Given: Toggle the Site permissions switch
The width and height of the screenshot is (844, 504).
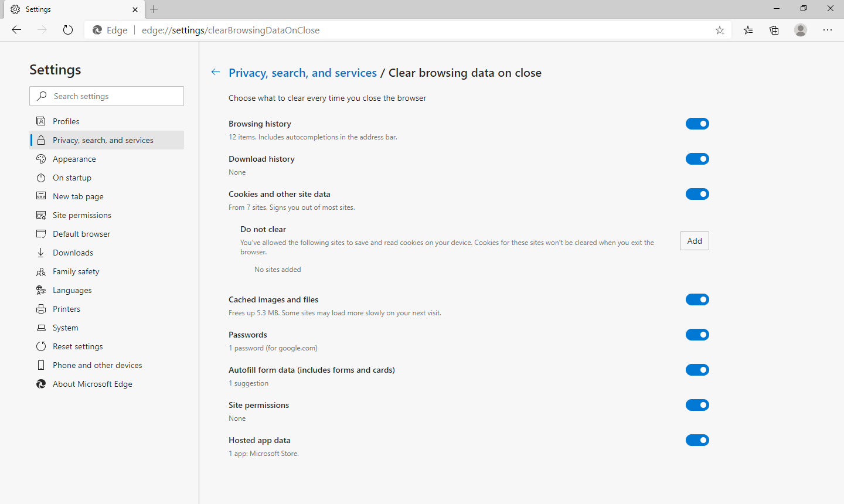Looking at the screenshot, I should [697, 405].
